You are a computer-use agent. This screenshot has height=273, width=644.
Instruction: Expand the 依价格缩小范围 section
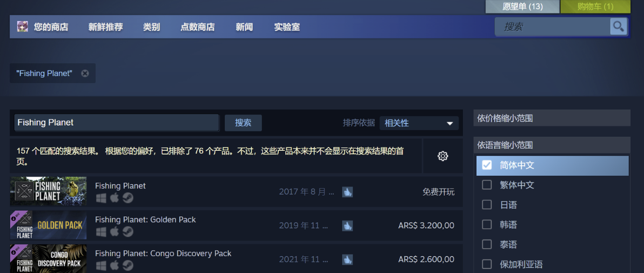[x=552, y=118]
